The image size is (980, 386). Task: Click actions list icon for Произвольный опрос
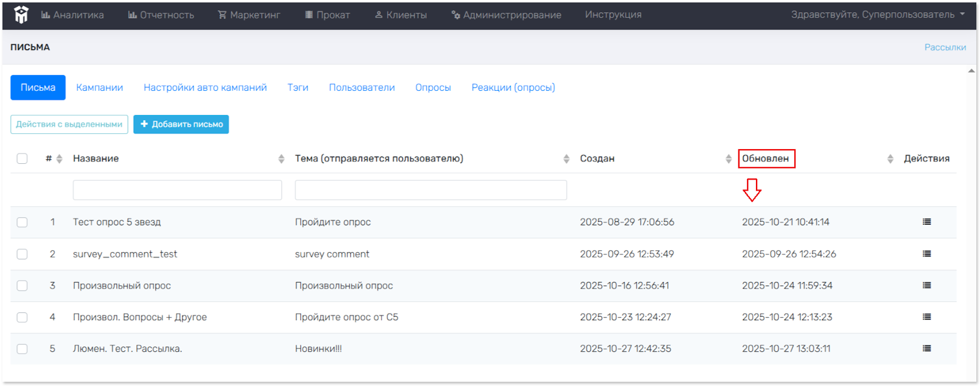point(926,286)
